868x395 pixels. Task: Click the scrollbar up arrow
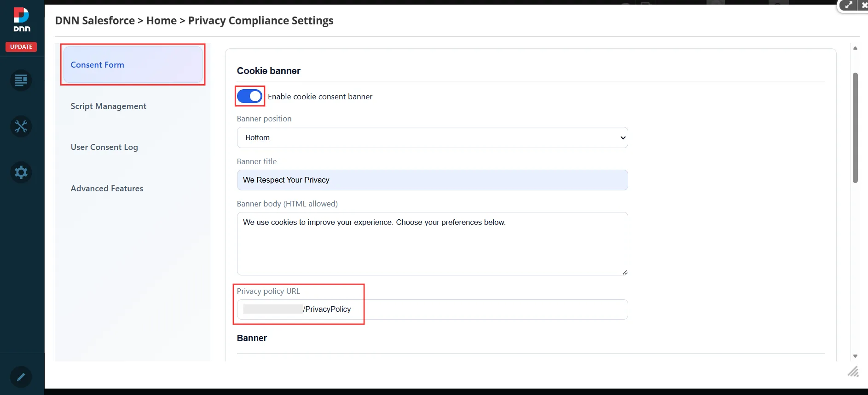pos(855,48)
